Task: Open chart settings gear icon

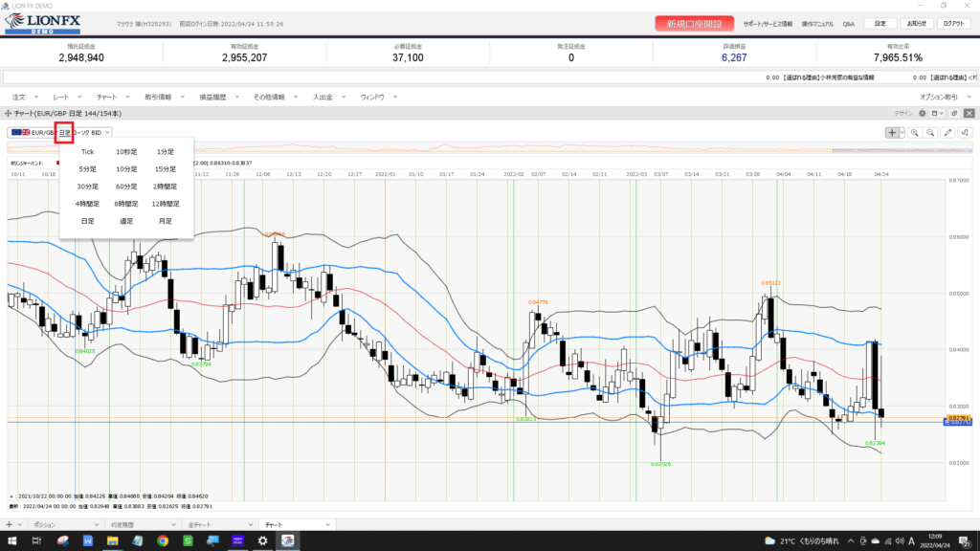Action: [922, 114]
